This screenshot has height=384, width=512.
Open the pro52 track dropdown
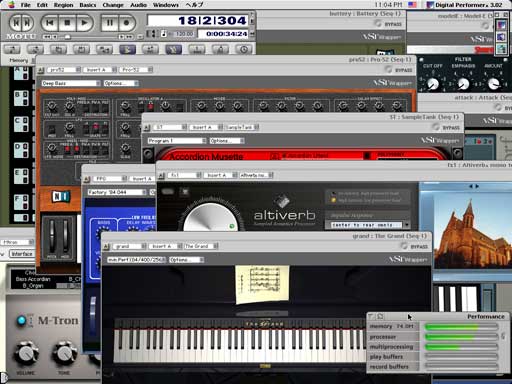coord(64,70)
